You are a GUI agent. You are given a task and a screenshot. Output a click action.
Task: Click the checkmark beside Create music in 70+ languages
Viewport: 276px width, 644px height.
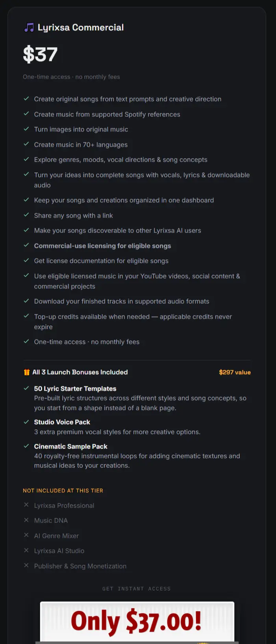[x=26, y=144]
